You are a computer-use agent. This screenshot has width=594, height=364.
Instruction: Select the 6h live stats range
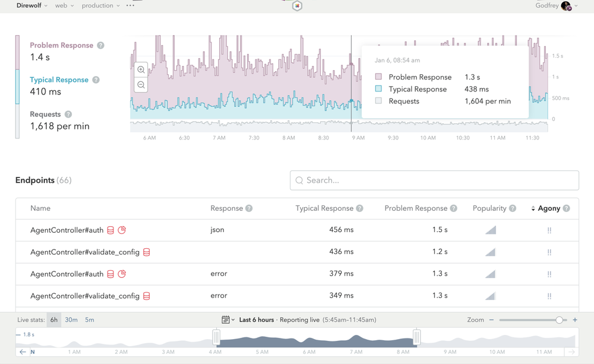[x=54, y=319]
